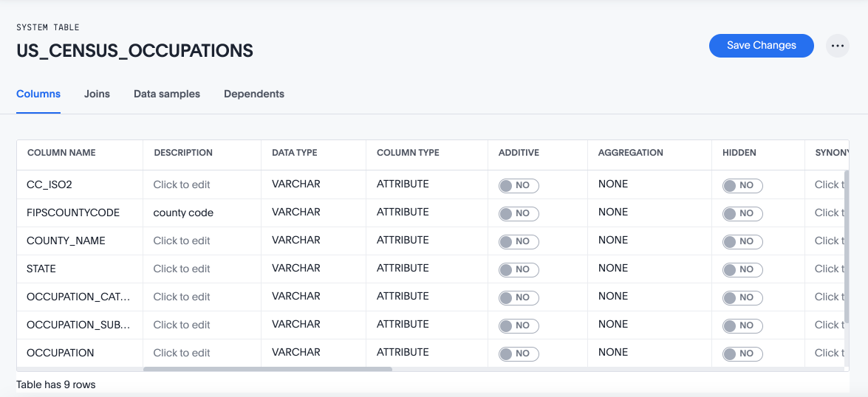Open Column Type ATTRIBUTE dropdown for STATE
868x397 pixels.
(x=403, y=268)
